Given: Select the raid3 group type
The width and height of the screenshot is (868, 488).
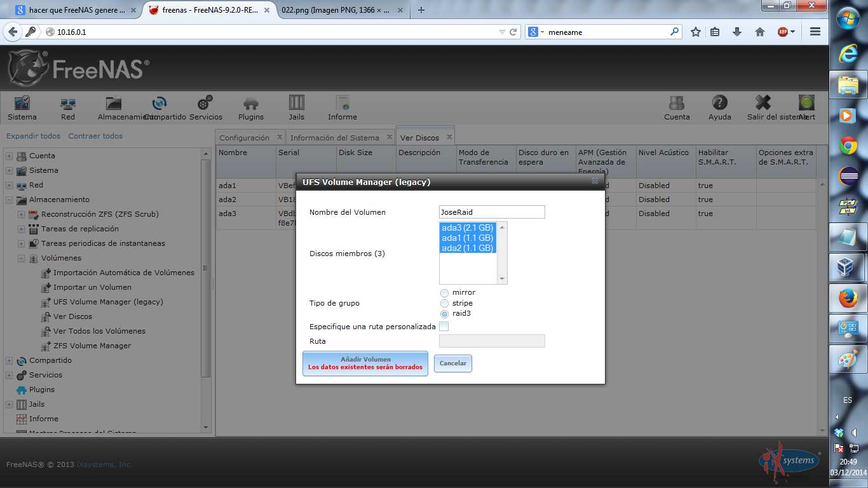Looking at the screenshot, I should 444,314.
